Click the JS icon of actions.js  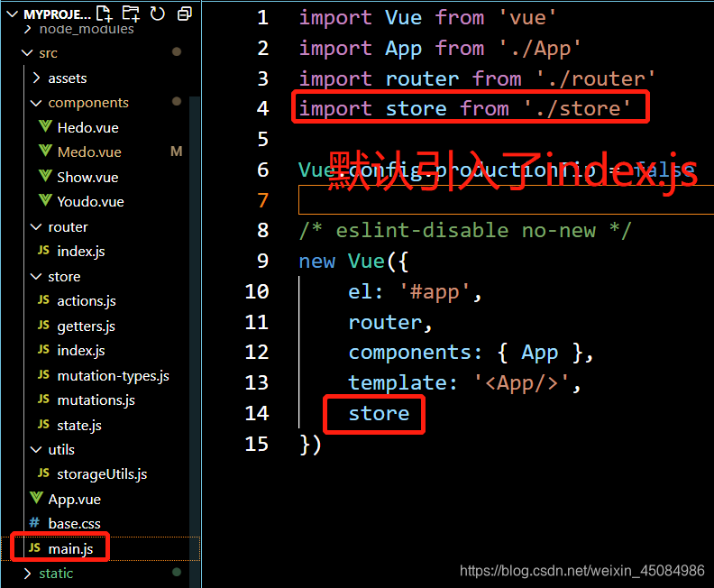click(x=43, y=299)
